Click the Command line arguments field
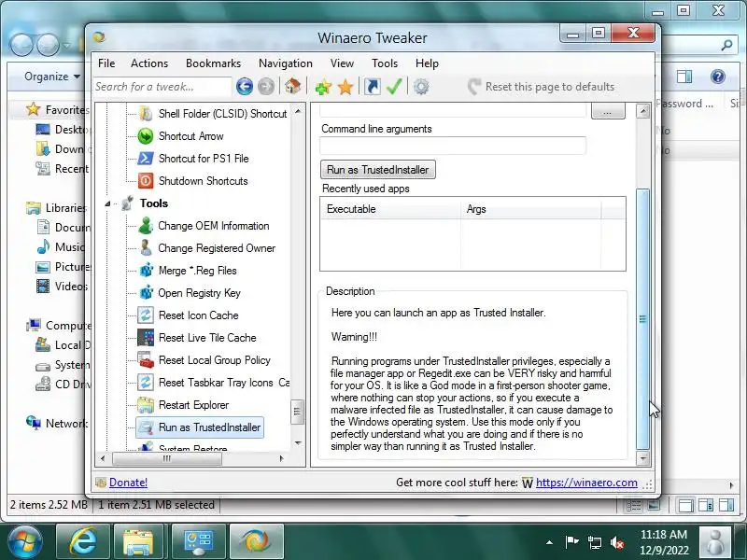This screenshot has width=747, height=560. (x=453, y=146)
